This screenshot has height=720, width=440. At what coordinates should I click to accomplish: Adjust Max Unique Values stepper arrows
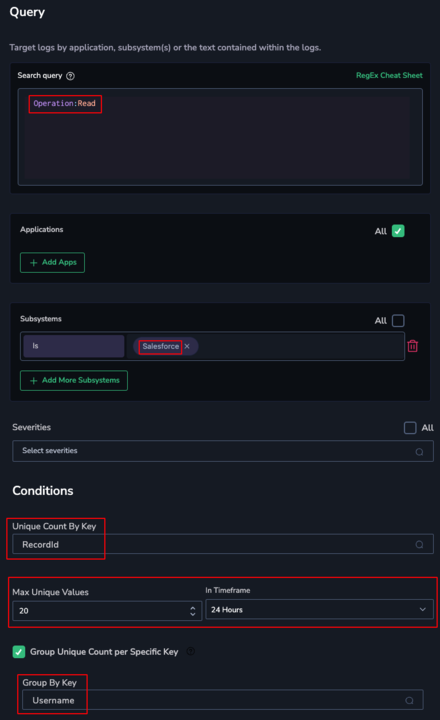click(x=192, y=611)
